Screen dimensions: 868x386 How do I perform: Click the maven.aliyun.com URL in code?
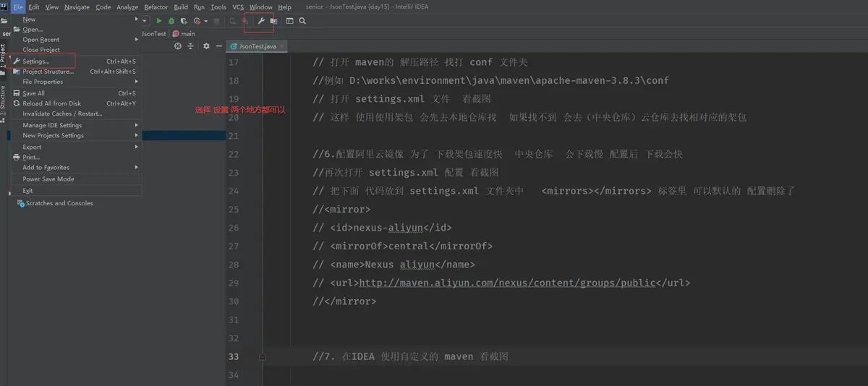point(507,283)
